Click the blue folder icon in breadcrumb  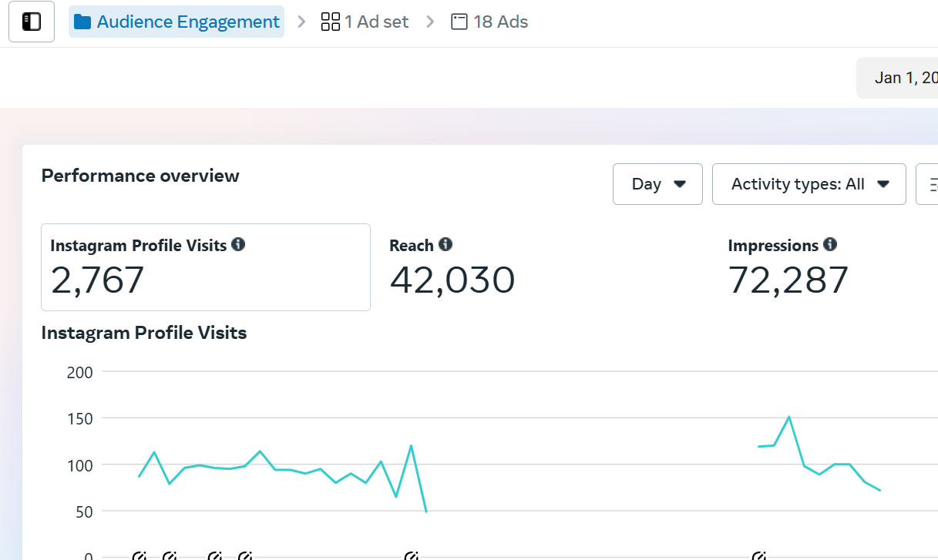pos(82,22)
